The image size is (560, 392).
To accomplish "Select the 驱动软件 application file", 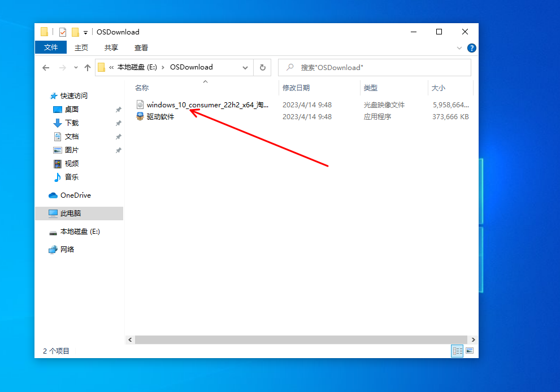I will tap(160, 117).
